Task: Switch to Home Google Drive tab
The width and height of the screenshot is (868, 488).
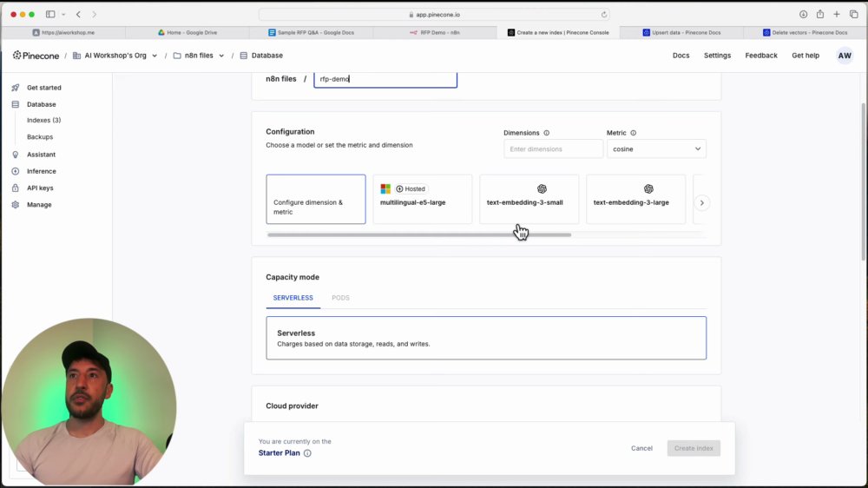Action: 187,33
